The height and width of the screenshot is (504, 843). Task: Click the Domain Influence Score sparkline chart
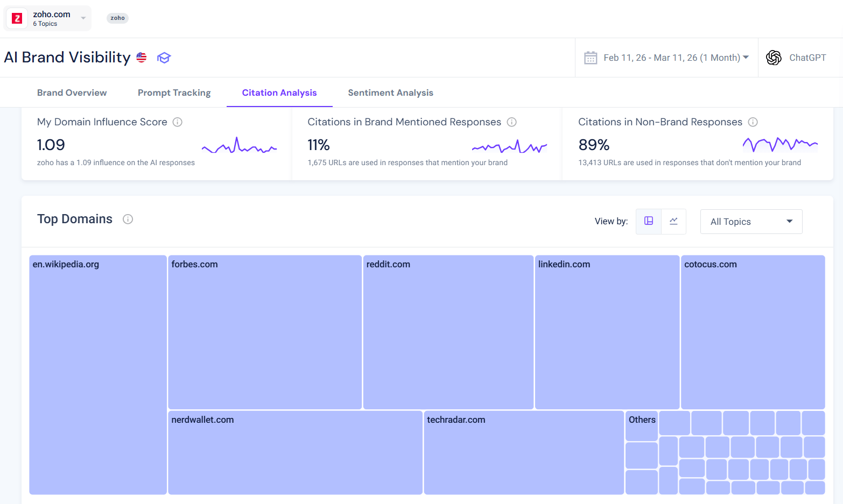pyautogui.click(x=240, y=145)
